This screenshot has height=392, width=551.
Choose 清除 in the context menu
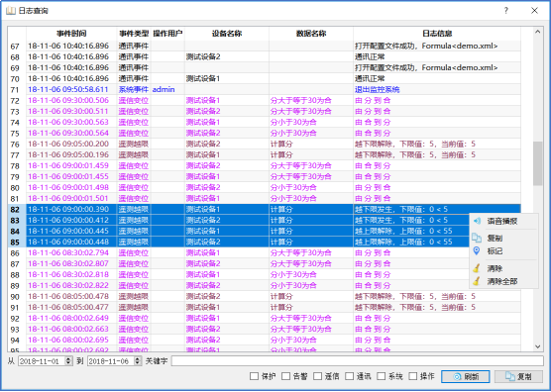(503, 268)
